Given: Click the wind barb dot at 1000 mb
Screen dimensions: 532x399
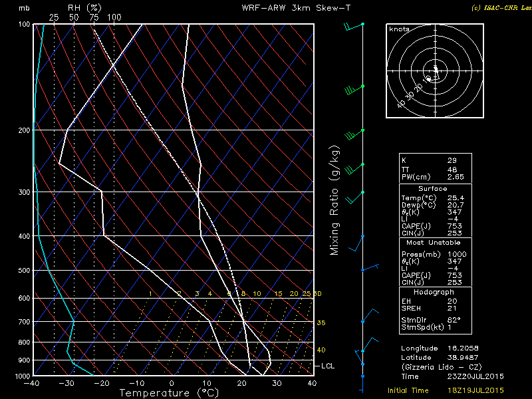Looking at the screenshot, I should pos(362,376).
